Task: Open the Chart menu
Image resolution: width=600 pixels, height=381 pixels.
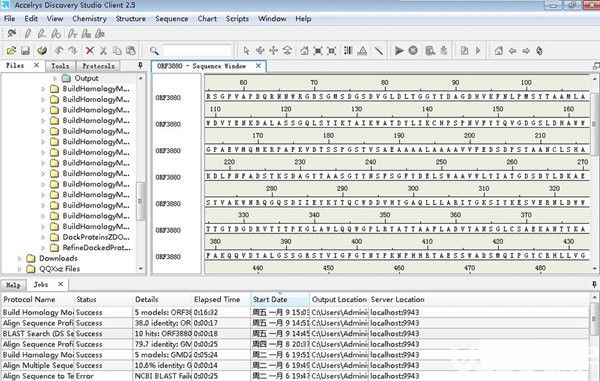Action: click(207, 19)
